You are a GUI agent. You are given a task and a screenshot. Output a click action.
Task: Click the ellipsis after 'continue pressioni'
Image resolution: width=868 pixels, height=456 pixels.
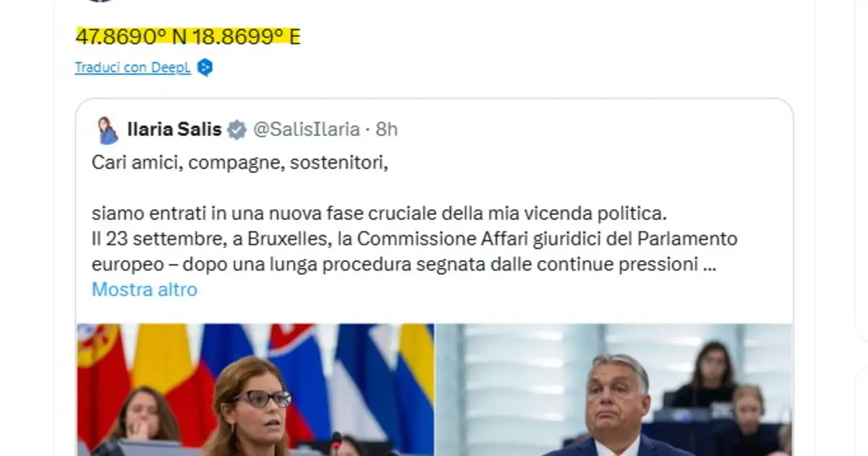(x=710, y=266)
